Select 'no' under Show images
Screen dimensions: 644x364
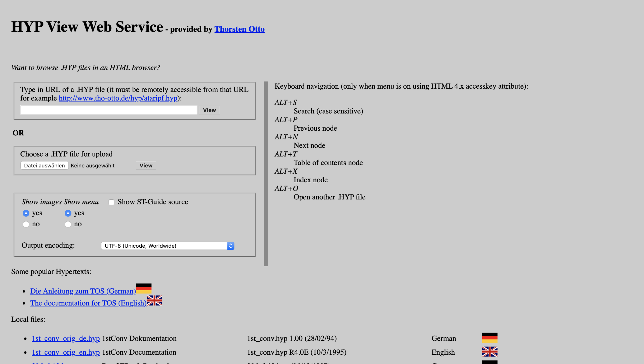(x=26, y=224)
